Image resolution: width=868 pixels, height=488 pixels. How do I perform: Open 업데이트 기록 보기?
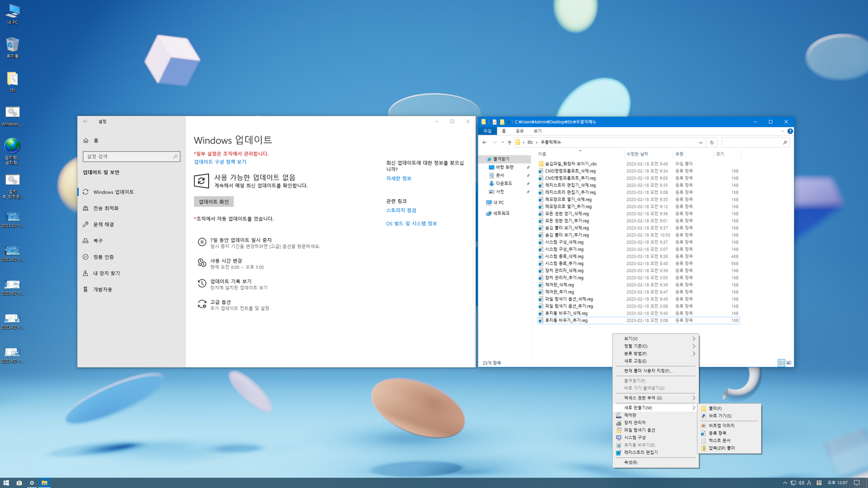233,284
